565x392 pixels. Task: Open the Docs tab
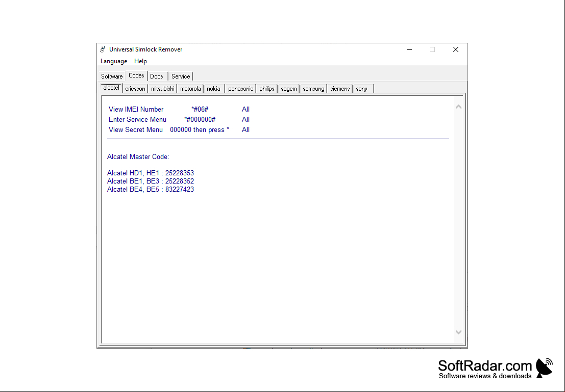pyautogui.click(x=157, y=76)
